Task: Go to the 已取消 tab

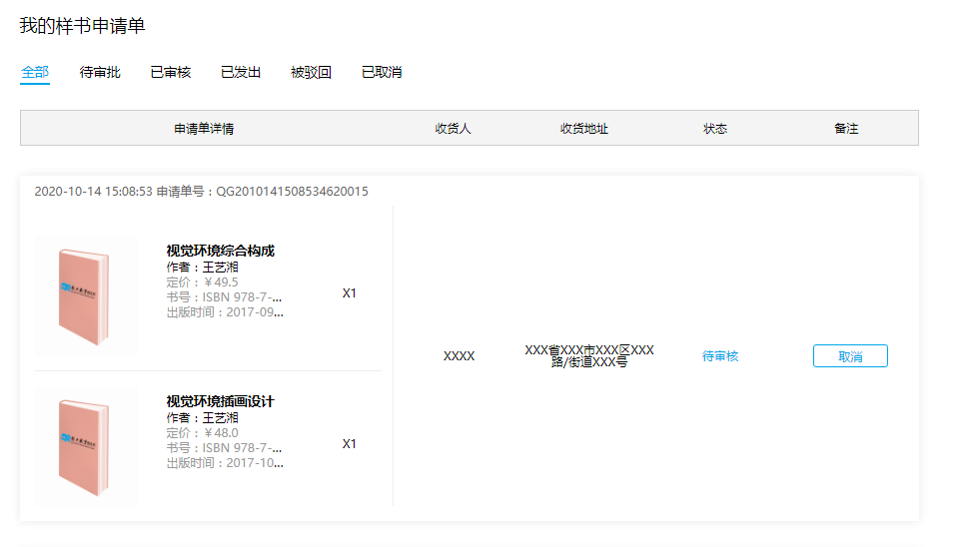Action: [382, 72]
